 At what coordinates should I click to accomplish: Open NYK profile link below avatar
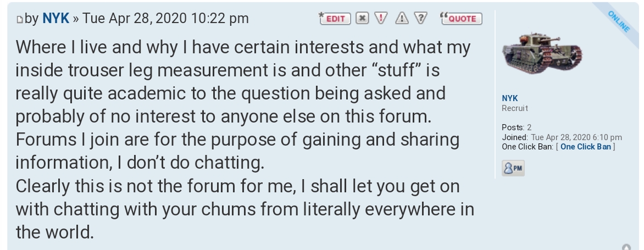tap(509, 98)
